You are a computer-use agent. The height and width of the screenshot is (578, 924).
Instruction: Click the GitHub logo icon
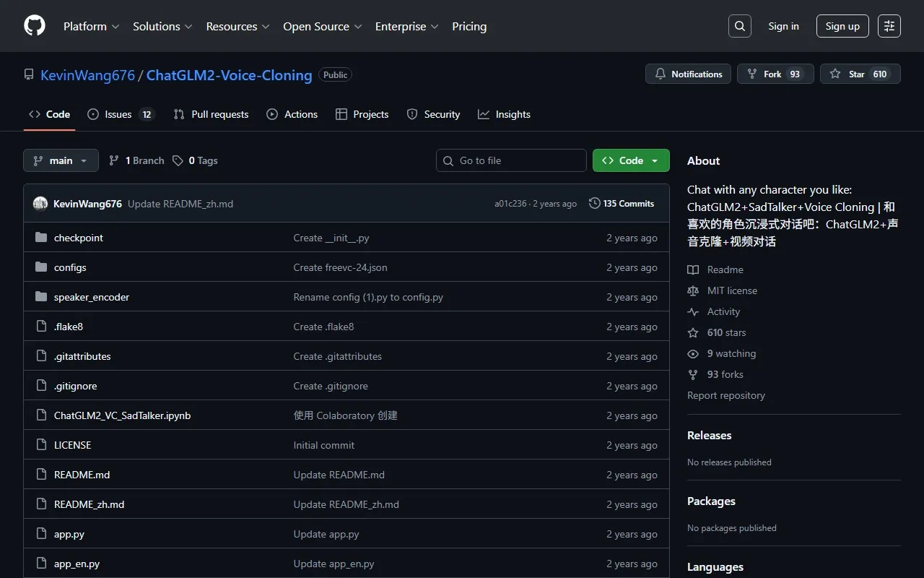[x=35, y=26]
